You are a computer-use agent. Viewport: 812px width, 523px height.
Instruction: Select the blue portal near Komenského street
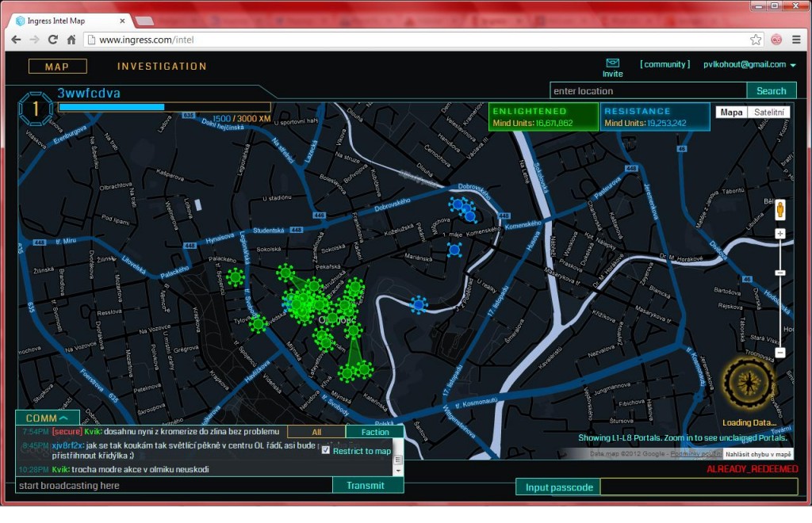454,250
